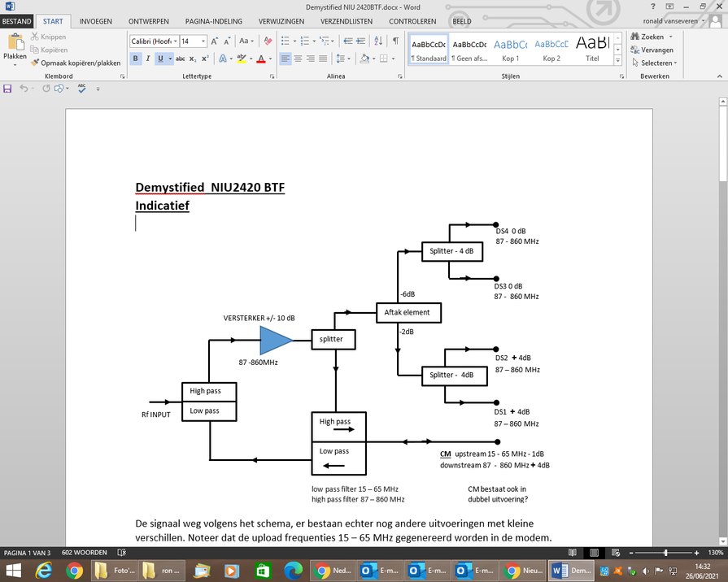Toggle Underline formatting
Screen dimensions: 728x582
[x=159, y=59]
